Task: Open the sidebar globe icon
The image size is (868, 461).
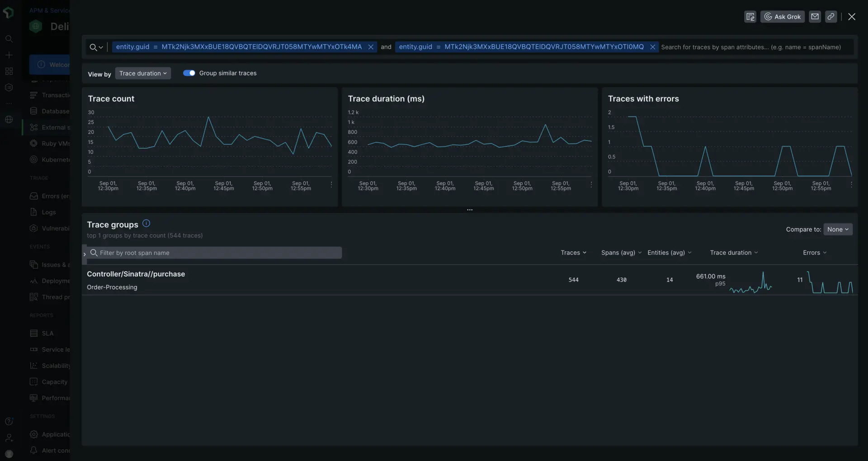Action: (x=9, y=120)
